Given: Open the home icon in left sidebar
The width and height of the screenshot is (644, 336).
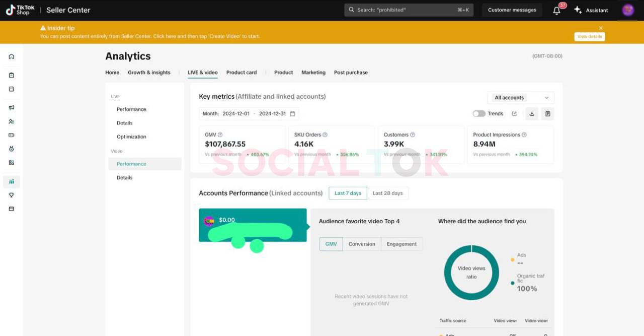Looking at the screenshot, I should click(x=12, y=56).
